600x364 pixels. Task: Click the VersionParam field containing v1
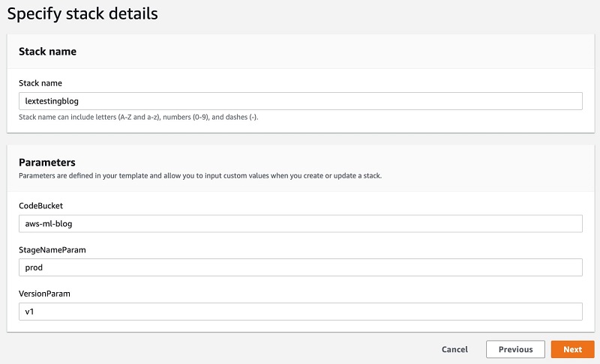click(x=301, y=312)
